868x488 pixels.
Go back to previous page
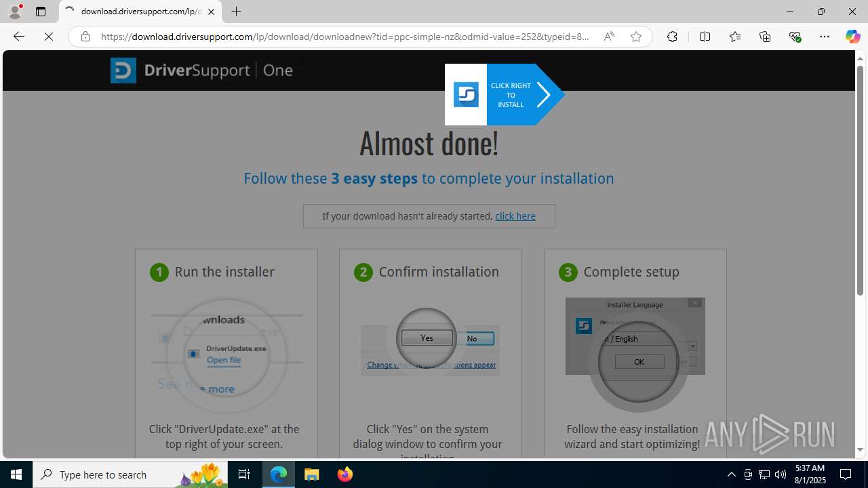(19, 37)
